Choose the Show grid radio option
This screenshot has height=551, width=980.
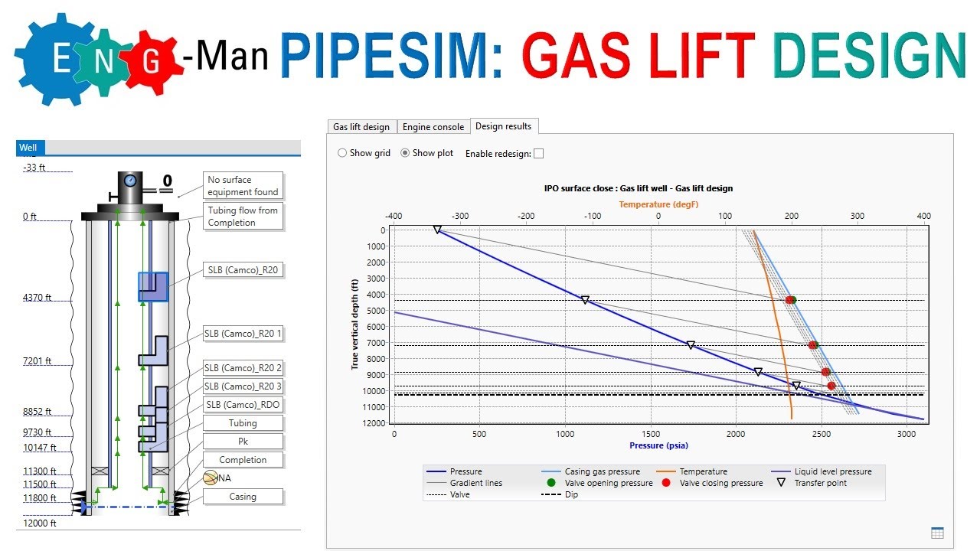pos(364,153)
